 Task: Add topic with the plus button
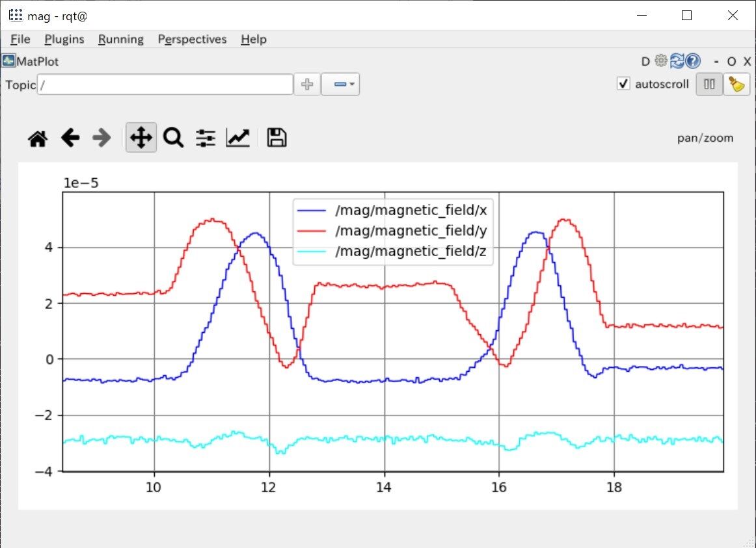(307, 85)
